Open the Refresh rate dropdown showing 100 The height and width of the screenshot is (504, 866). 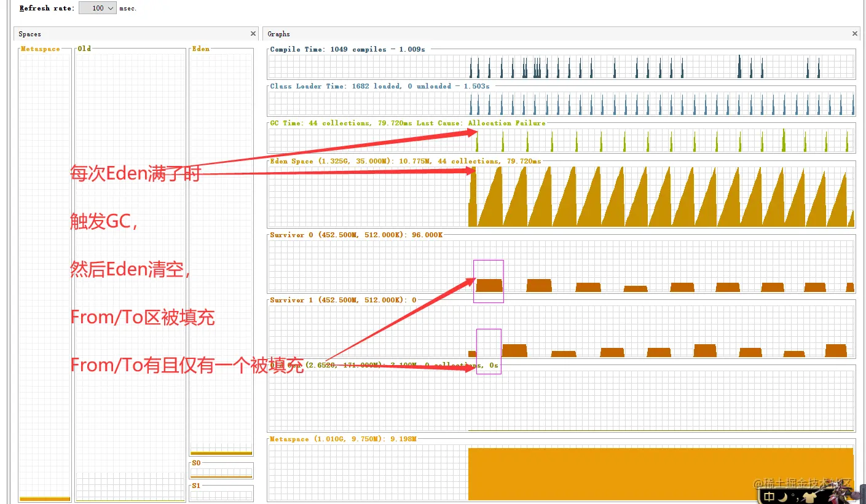[x=98, y=9]
